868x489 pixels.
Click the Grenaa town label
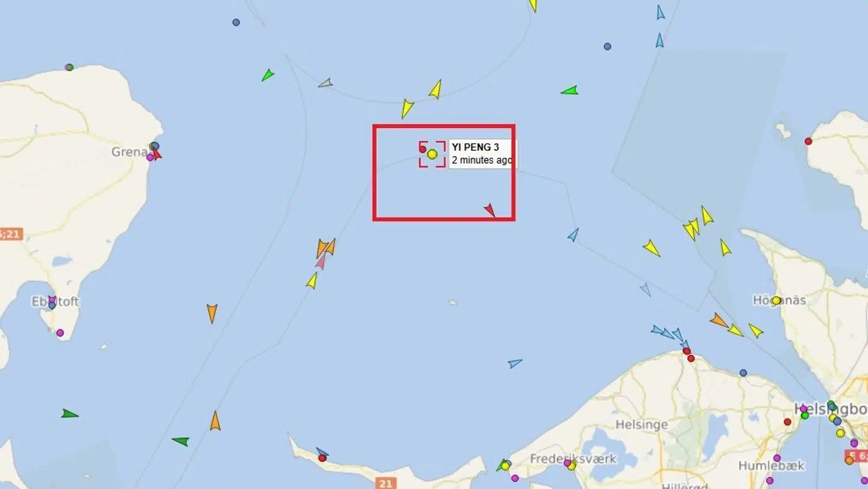pyautogui.click(x=130, y=152)
